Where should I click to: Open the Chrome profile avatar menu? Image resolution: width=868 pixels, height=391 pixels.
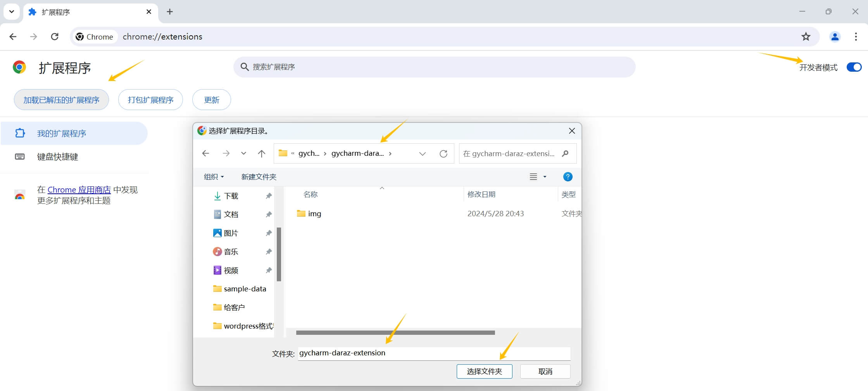[835, 37]
